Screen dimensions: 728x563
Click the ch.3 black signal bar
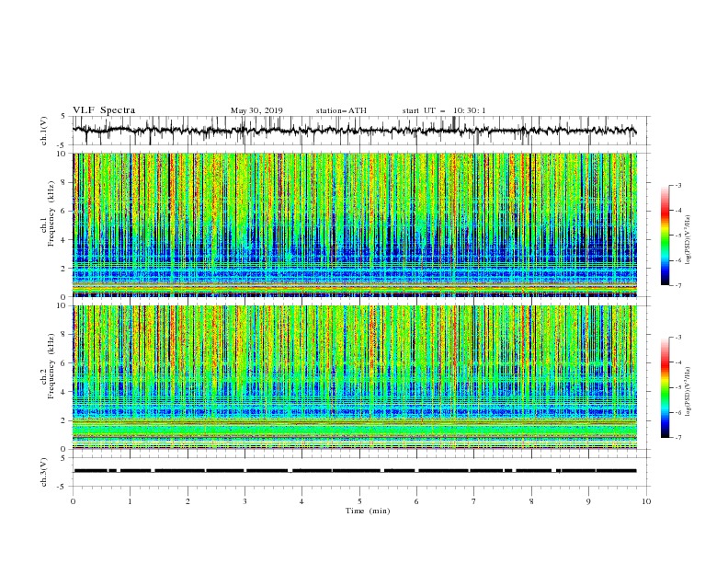[355, 471]
